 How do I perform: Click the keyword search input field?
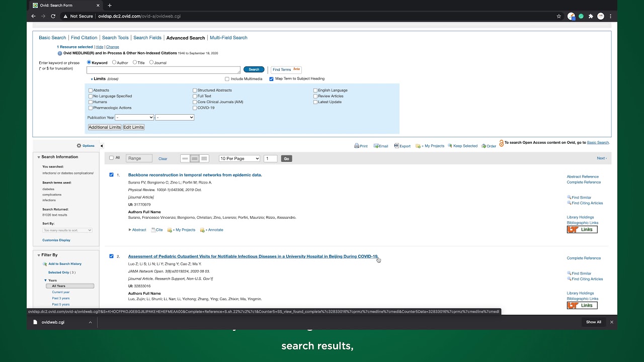[164, 70]
